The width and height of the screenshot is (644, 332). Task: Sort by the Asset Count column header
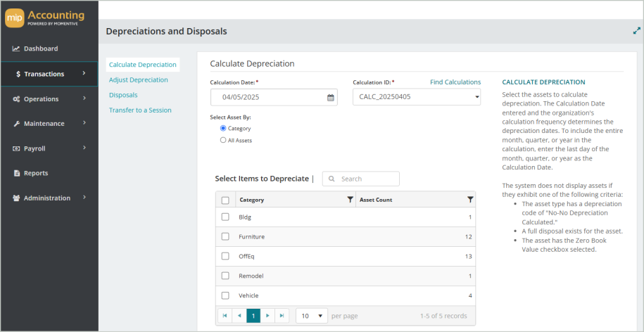(376, 200)
